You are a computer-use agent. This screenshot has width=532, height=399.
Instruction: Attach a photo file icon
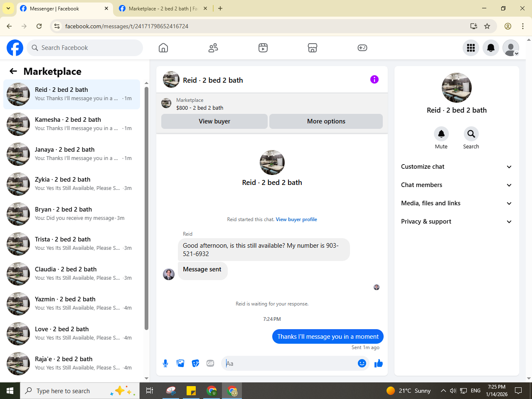coord(180,363)
